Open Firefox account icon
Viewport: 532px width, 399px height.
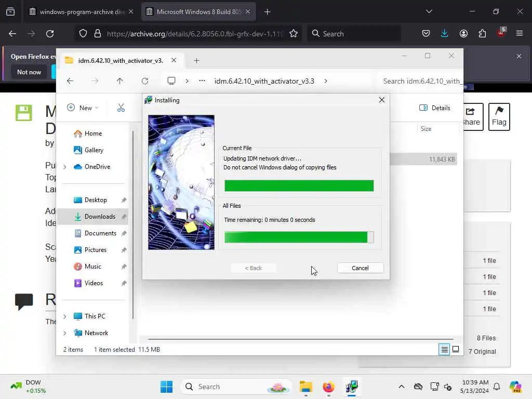point(463,34)
